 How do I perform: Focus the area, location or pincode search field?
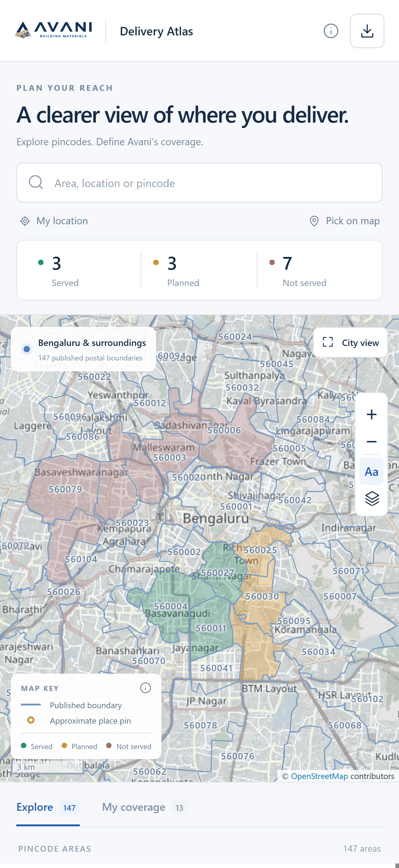click(199, 182)
